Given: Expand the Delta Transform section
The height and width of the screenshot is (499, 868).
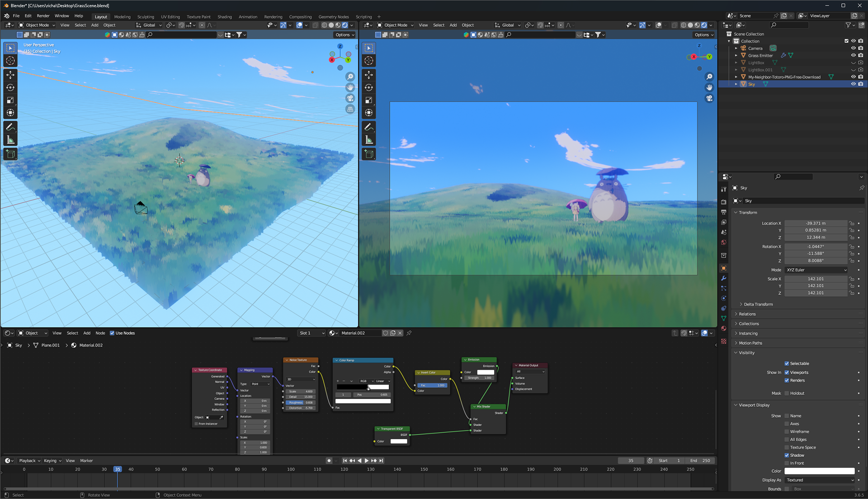Looking at the screenshot, I should 758,304.
